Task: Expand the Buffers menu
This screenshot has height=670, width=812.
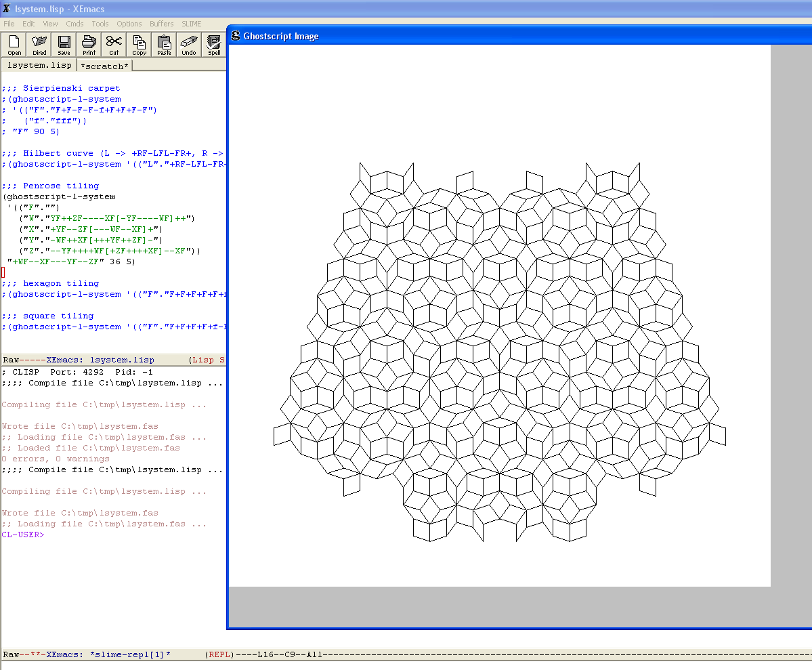Action: click(161, 24)
